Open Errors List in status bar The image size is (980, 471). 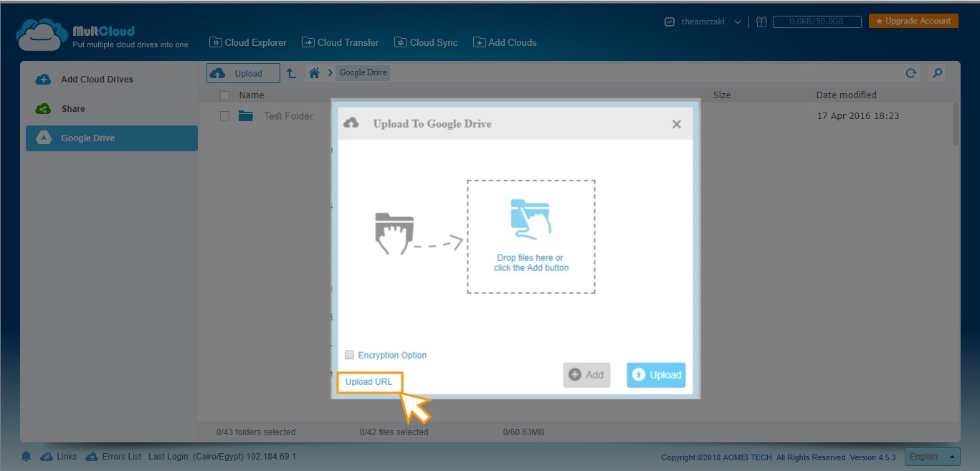113,457
